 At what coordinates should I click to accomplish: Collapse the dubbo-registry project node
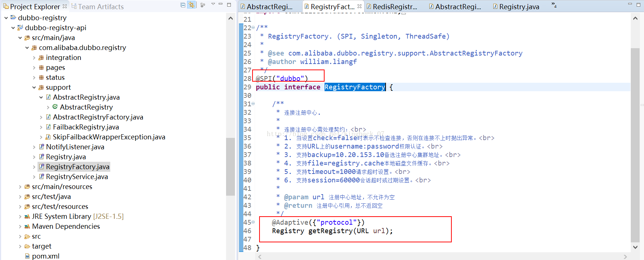pyautogui.click(x=6, y=18)
